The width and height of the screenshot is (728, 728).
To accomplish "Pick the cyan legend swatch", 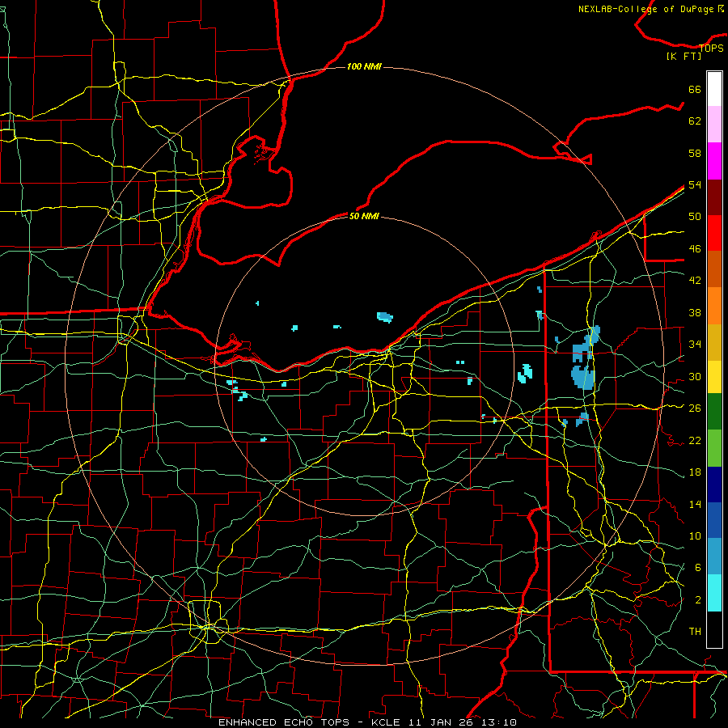I will 714,593.
